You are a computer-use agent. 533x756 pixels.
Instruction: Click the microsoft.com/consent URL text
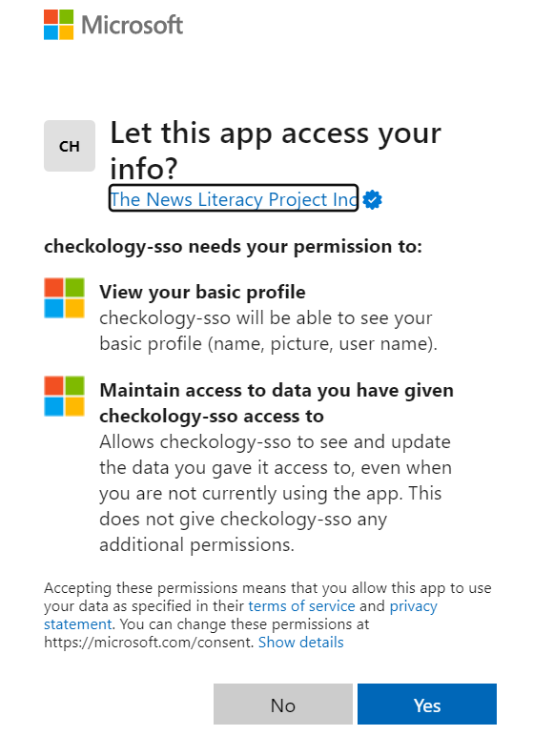(x=149, y=643)
